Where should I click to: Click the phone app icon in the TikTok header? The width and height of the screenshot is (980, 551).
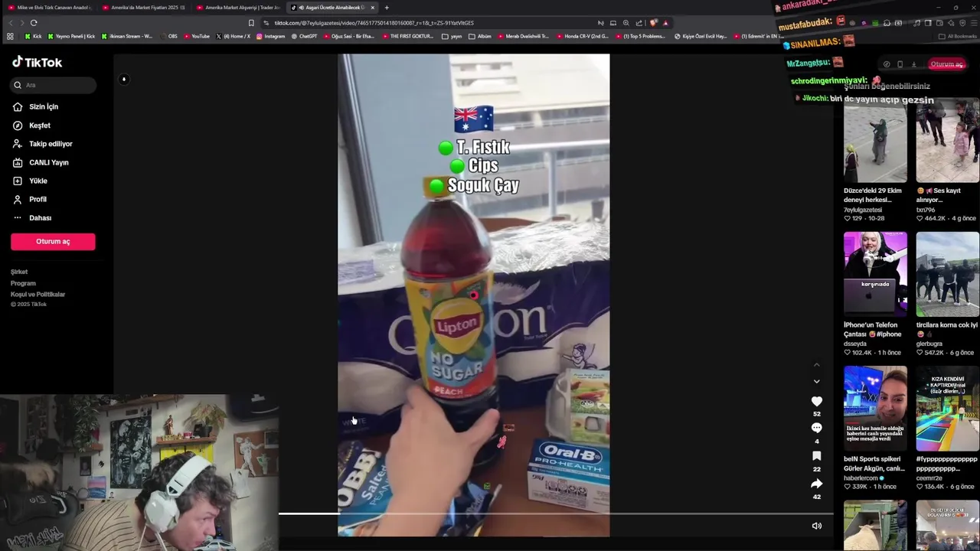(x=900, y=64)
